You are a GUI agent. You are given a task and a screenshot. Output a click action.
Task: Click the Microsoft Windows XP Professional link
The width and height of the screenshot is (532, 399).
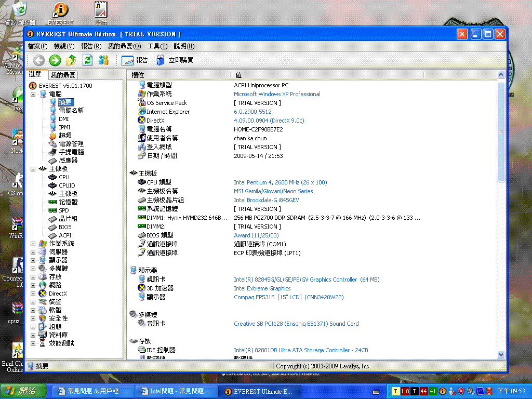[277, 94]
